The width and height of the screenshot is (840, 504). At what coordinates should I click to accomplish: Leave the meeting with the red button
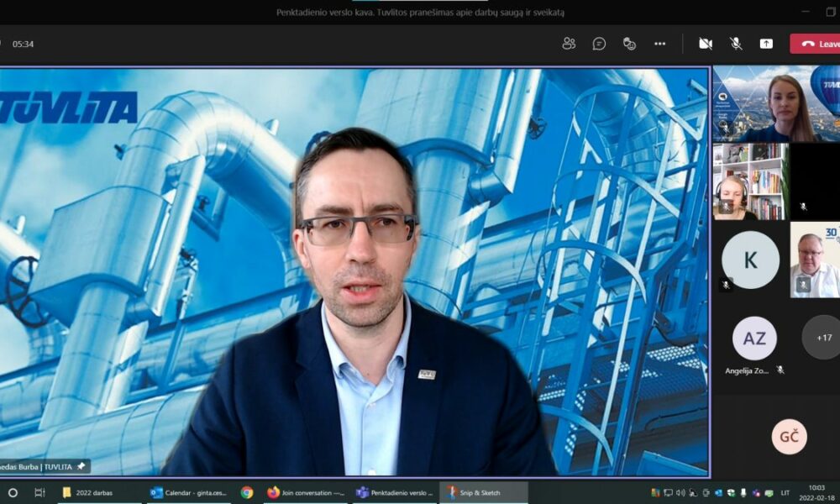pos(815,44)
